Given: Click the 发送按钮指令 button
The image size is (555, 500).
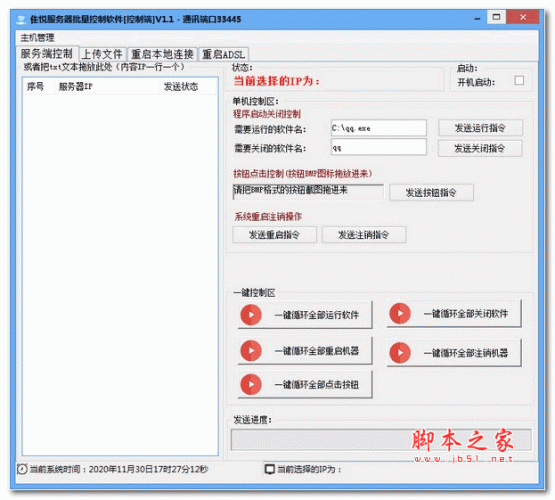Looking at the screenshot, I should [x=431, y=192].
